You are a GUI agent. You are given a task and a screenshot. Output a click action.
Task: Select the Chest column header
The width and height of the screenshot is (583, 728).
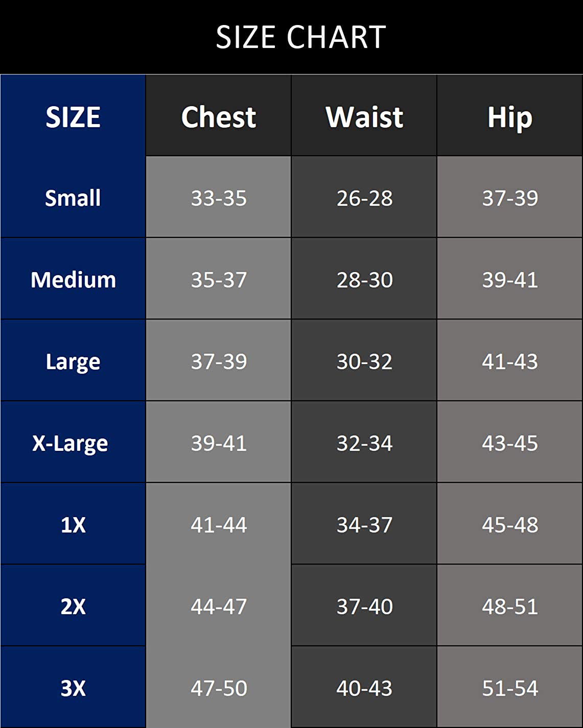(x=219, y=117)
